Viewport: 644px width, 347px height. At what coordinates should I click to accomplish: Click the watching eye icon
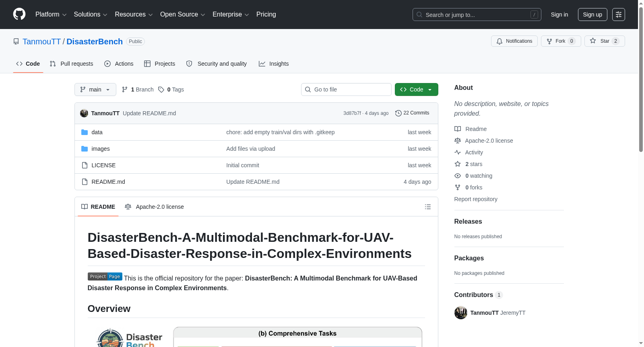(458, 176)
